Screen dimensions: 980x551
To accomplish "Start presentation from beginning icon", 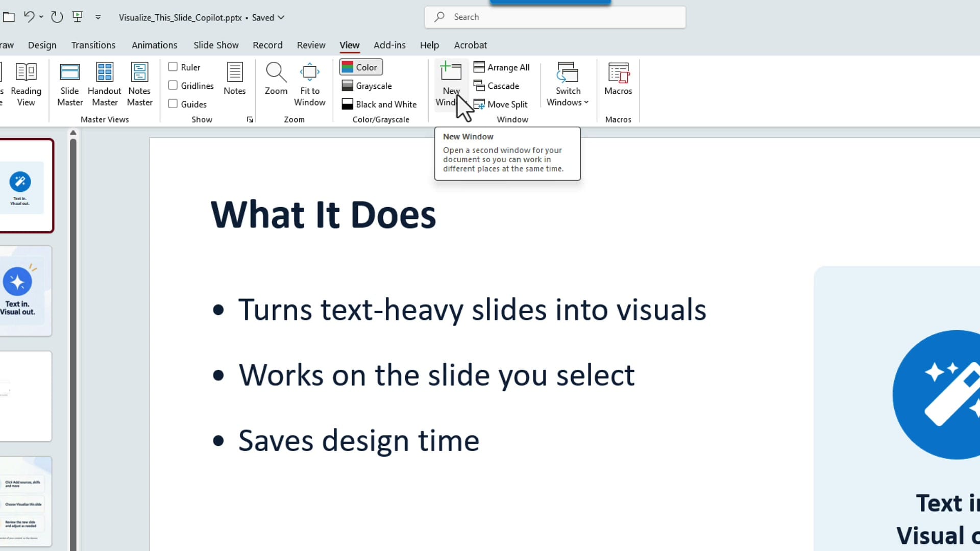I will pos(78,17).
